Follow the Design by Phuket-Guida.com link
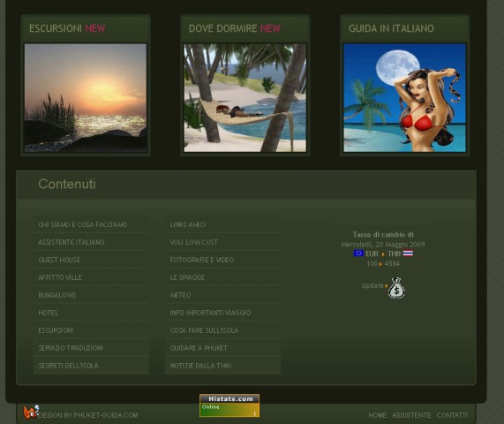This screenshot has width=504, height=424. tap(88, 415)
